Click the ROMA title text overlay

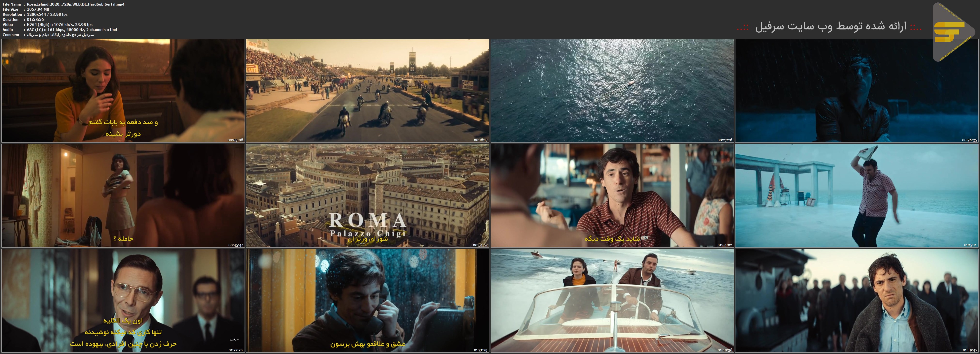coord(368,220)
